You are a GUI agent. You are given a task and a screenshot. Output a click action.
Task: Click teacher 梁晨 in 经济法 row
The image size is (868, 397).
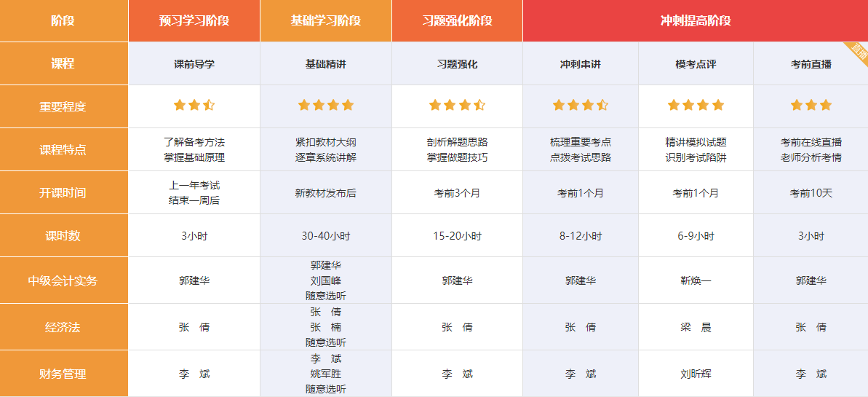696,327
